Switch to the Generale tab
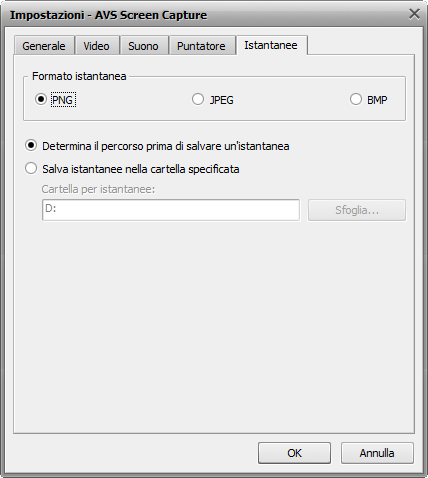 [44, 46]
